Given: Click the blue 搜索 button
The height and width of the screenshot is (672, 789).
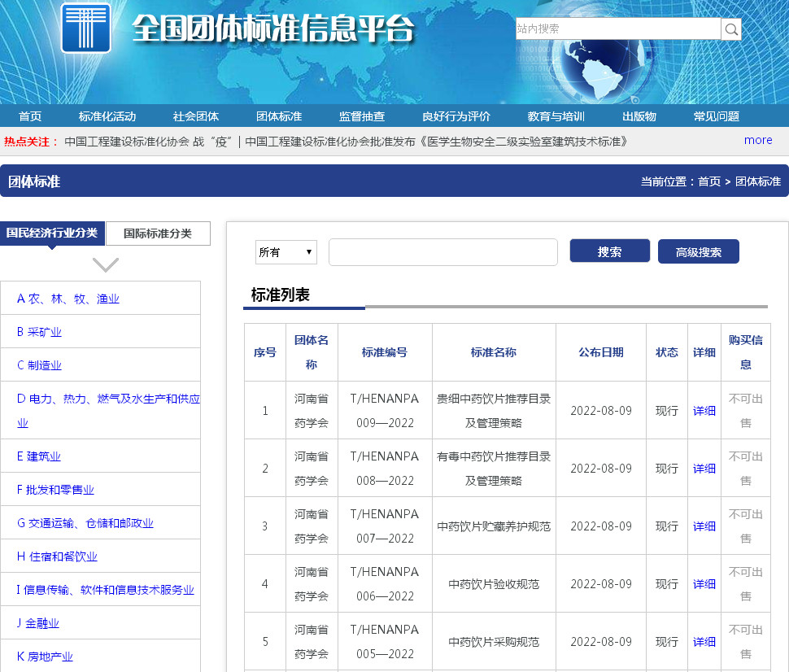Looking at the screenshot, I should 609,251.
